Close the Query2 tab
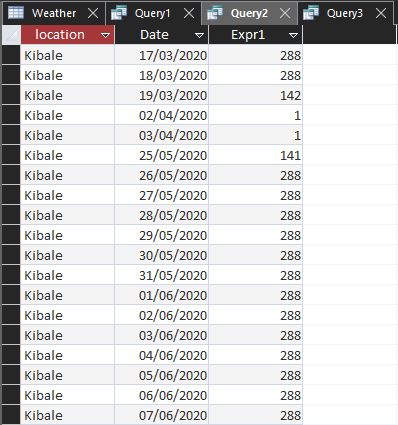The width and height of the screenshot is (398, 425). (x=285, y=13)
